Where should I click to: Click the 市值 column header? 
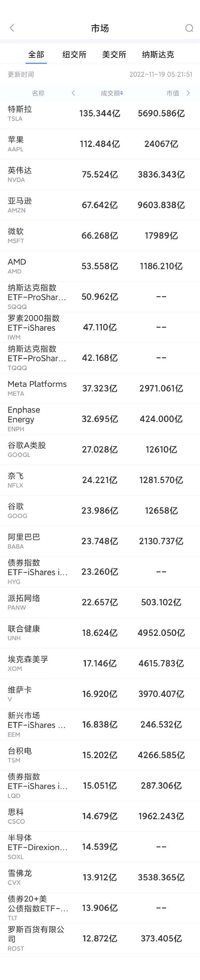click(x=173, y=93)
